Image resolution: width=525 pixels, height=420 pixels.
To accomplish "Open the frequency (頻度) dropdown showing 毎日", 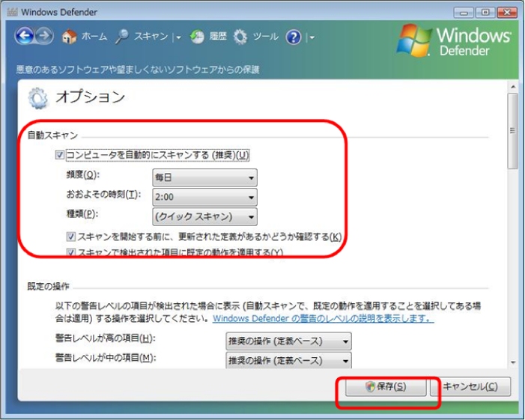I will (x=204, y=177).
